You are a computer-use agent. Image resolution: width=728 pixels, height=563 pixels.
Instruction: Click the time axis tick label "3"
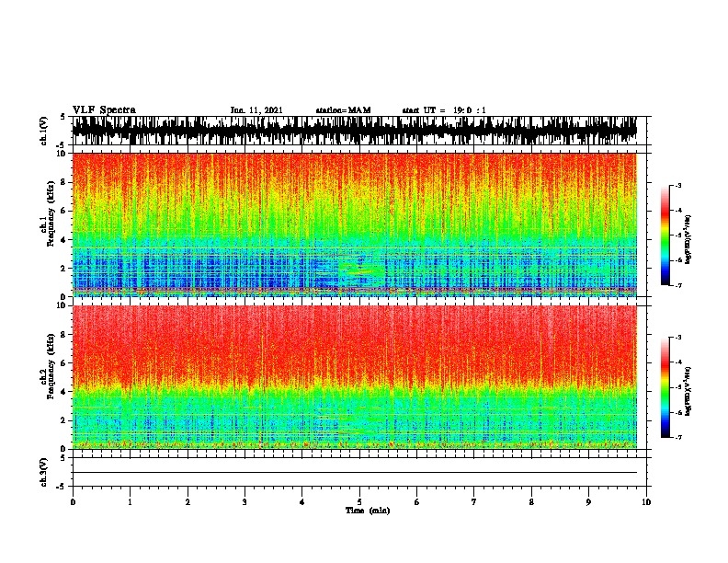click(x=245, y=502)
